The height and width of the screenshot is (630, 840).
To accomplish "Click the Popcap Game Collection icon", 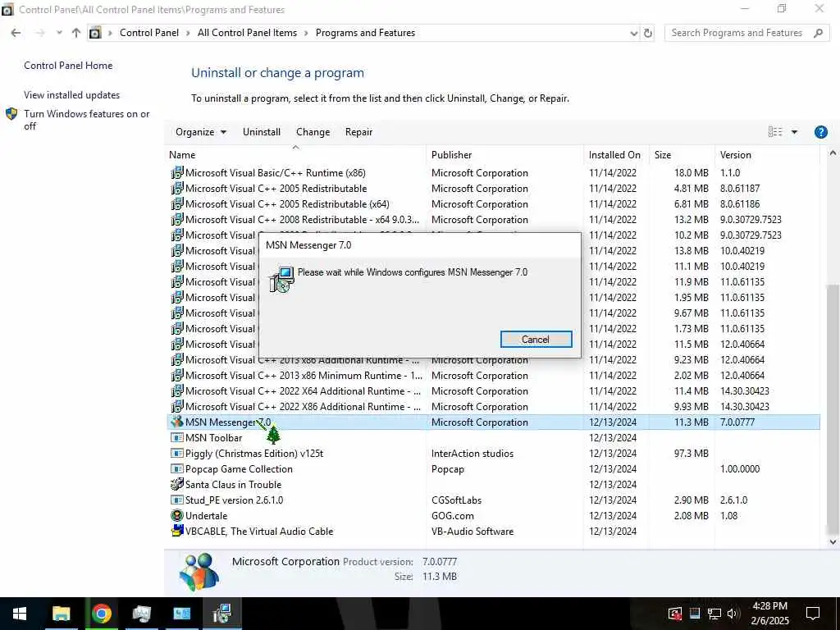I will (177, 468).
